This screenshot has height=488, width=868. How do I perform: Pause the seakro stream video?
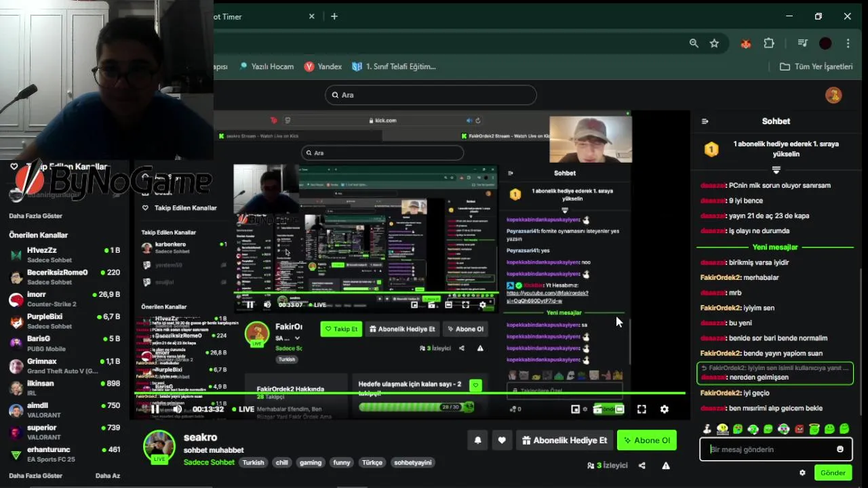point(155,409)
